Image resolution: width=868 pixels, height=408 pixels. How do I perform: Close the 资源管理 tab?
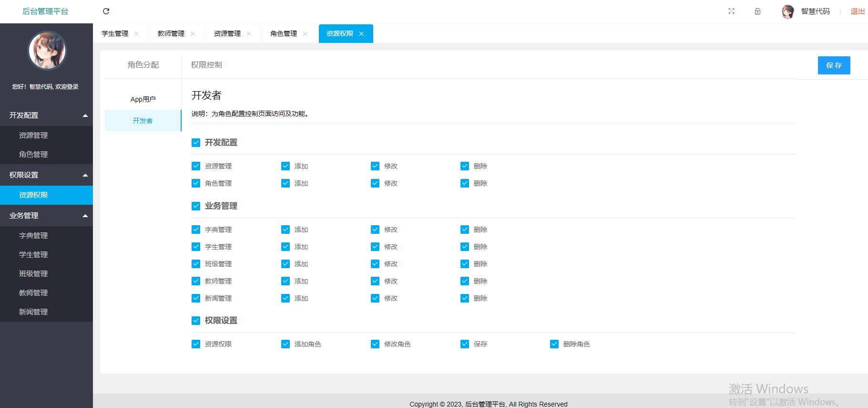point(249,34)
